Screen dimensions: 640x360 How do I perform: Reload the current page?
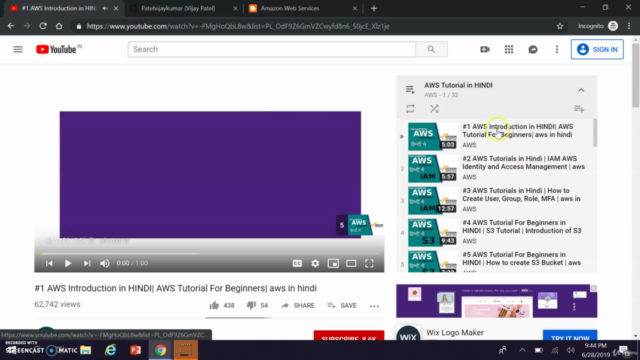tap(43, 26)
